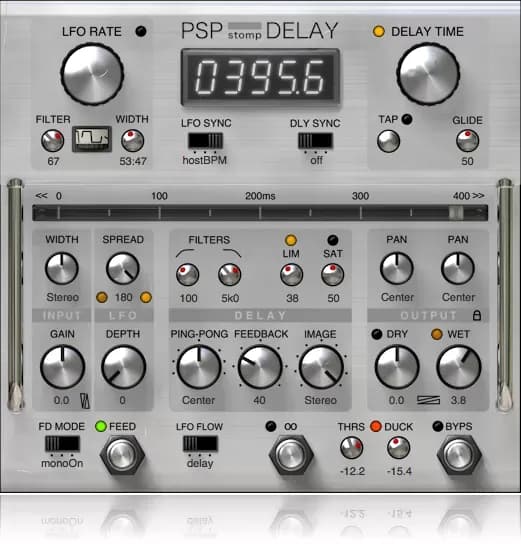The width and height of the screenshot is (521, 544).
Task: Adjust the input GAIN knob
Action: pos(62,367)
